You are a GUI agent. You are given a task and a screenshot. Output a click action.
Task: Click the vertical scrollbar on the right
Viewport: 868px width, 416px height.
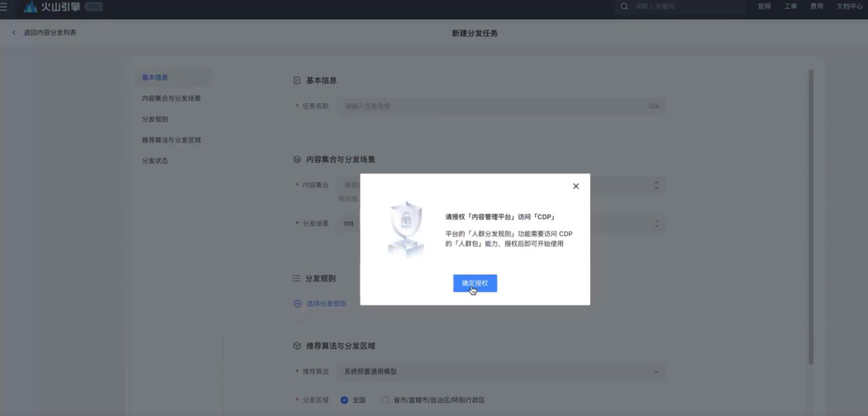(811, 217)
